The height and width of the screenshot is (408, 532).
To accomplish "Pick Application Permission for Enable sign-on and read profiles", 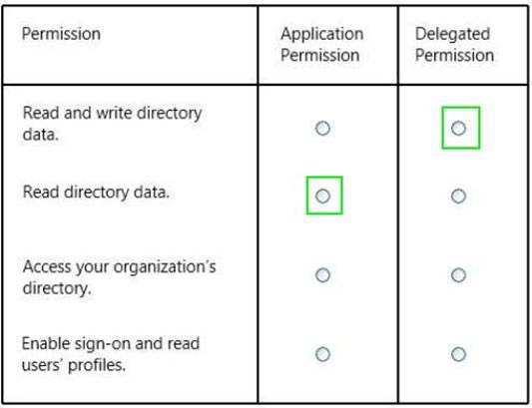I will 322,354.
